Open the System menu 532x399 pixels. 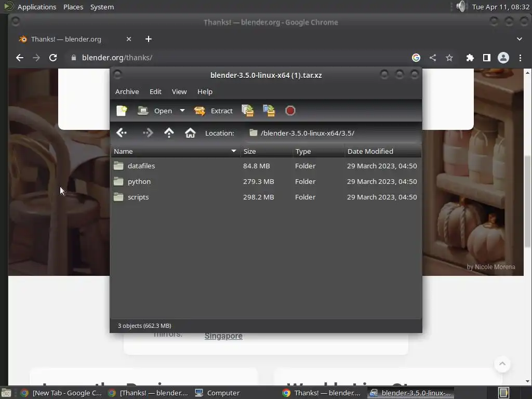pyautogui.click(x=102, y=7)
